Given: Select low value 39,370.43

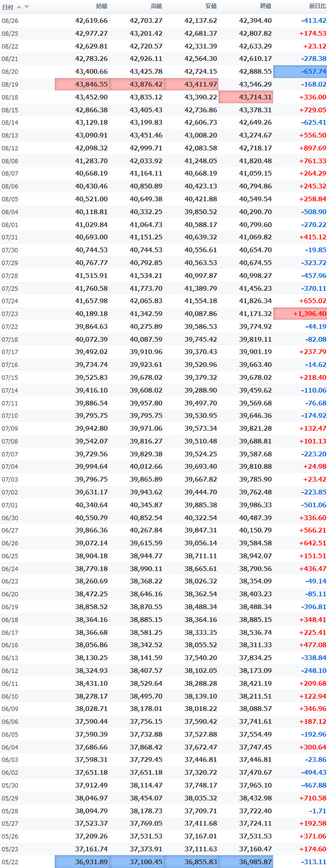Looking at the screenshot, I should [x=201, y=352].
